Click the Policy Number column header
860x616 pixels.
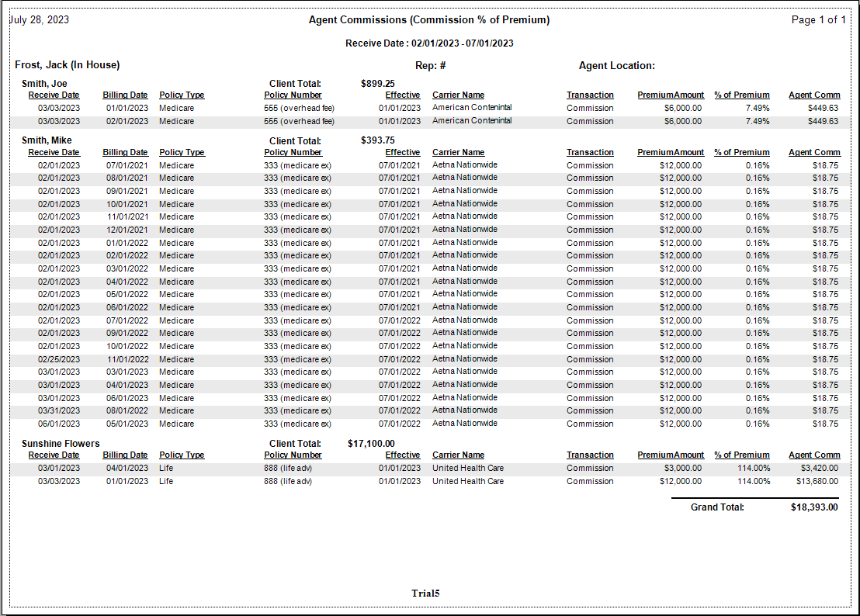point(293,95)
